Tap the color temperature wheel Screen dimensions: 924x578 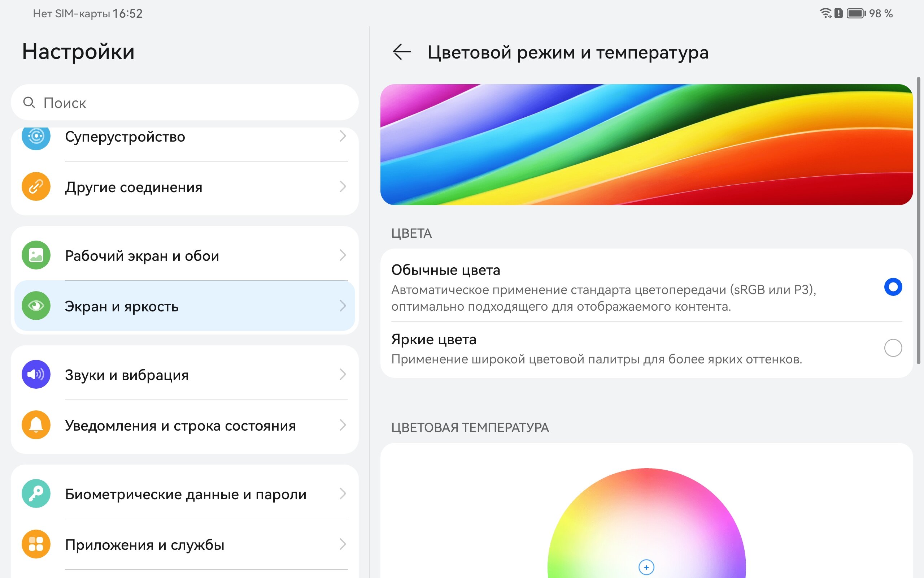[x=646, y=523]
